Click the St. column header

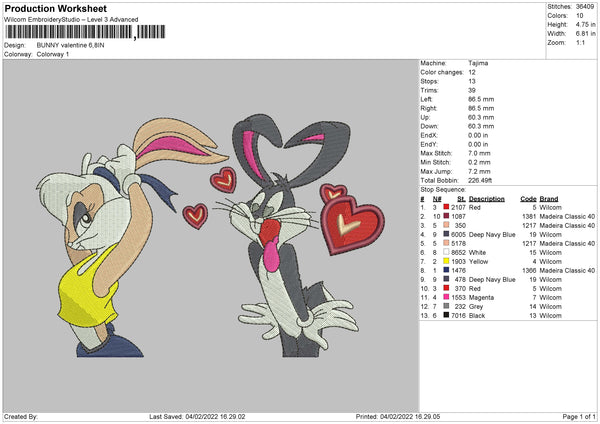(461, 199)
